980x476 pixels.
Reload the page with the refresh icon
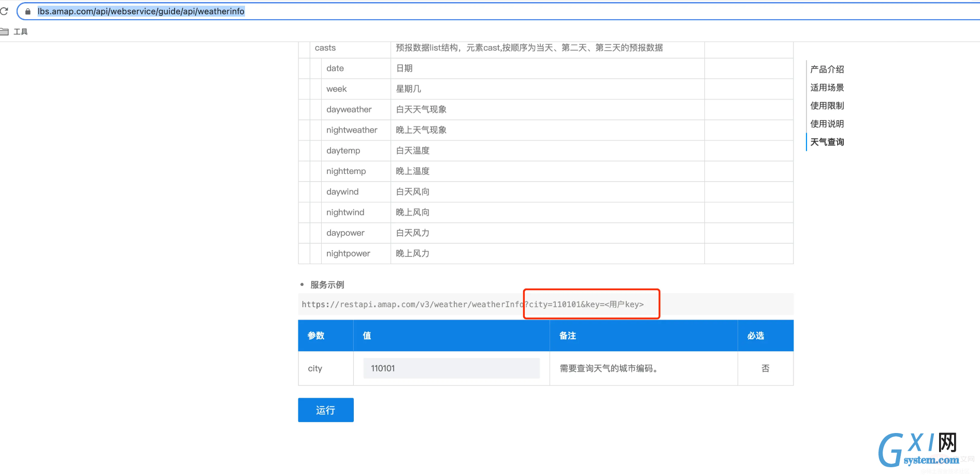point(4,11)
